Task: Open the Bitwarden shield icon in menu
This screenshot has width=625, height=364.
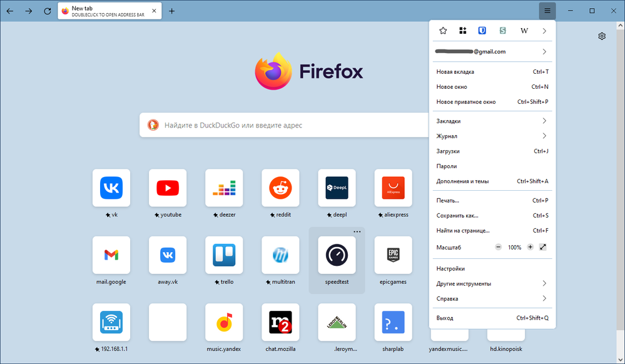Action: point(482,31)
